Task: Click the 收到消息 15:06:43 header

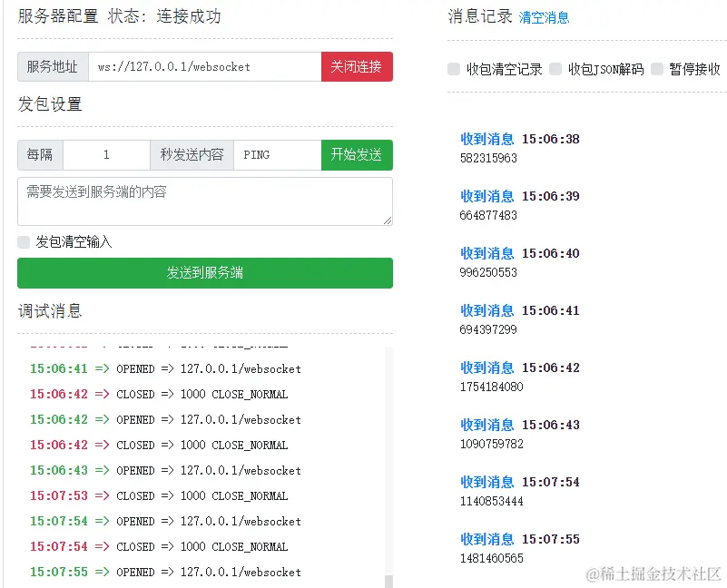Action: click(x=520, y=425)
